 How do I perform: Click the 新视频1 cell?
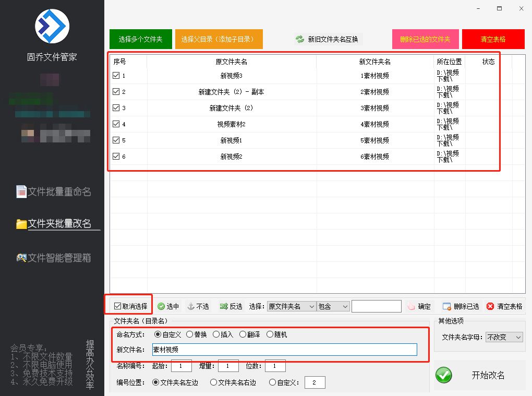[x=232, y=140]
